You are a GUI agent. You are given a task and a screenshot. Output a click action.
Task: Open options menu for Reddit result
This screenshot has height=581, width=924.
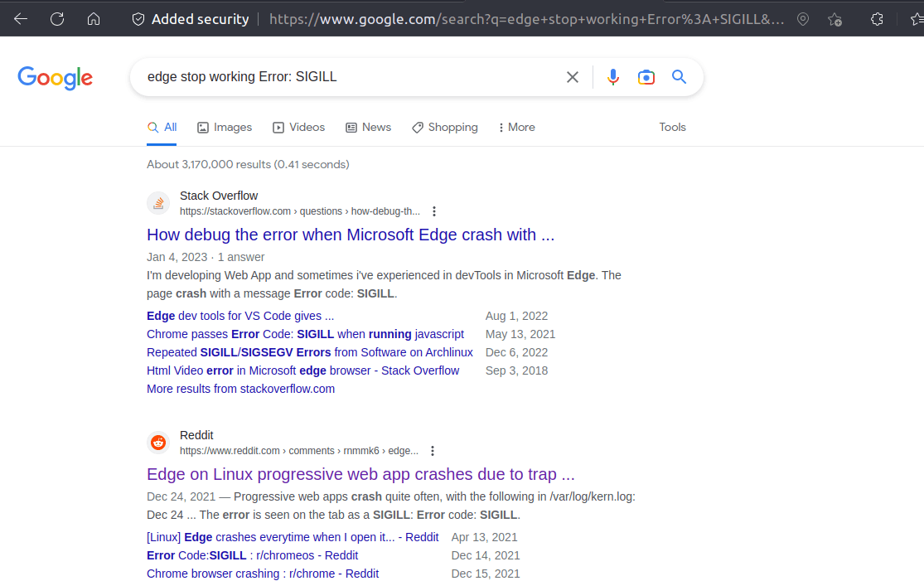[x=433, y=451]
